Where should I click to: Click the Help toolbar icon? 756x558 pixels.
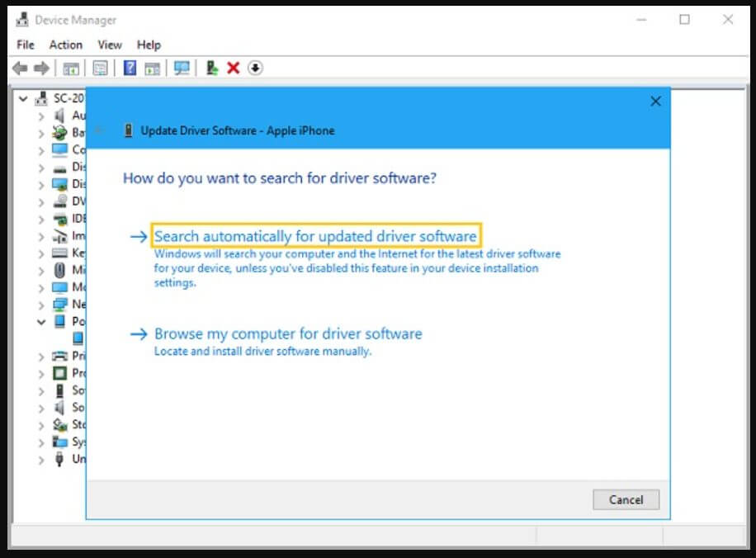(x=130, y=68)
